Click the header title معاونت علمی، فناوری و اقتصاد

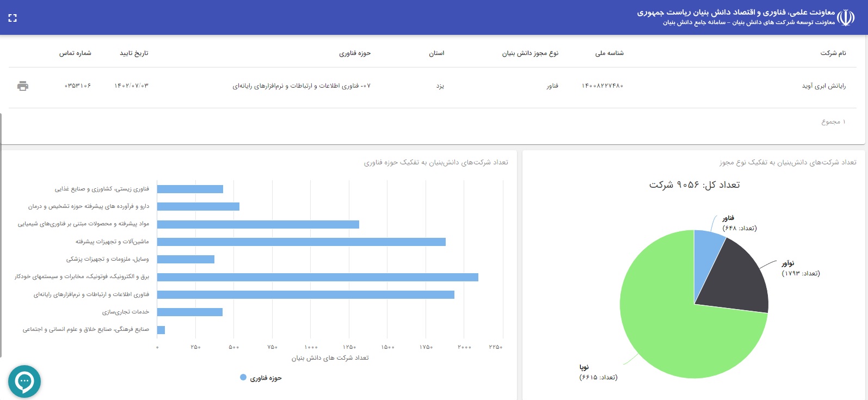pyautogui.click(x=736, y=12)
